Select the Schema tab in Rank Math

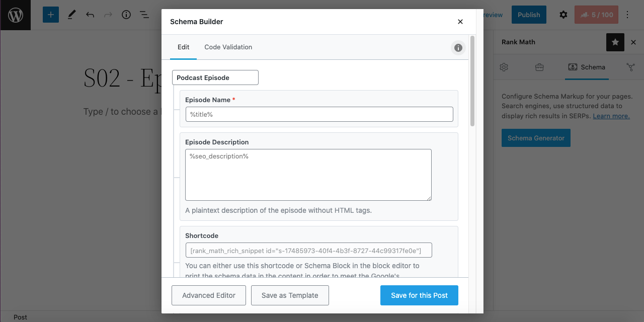(587, 67)
